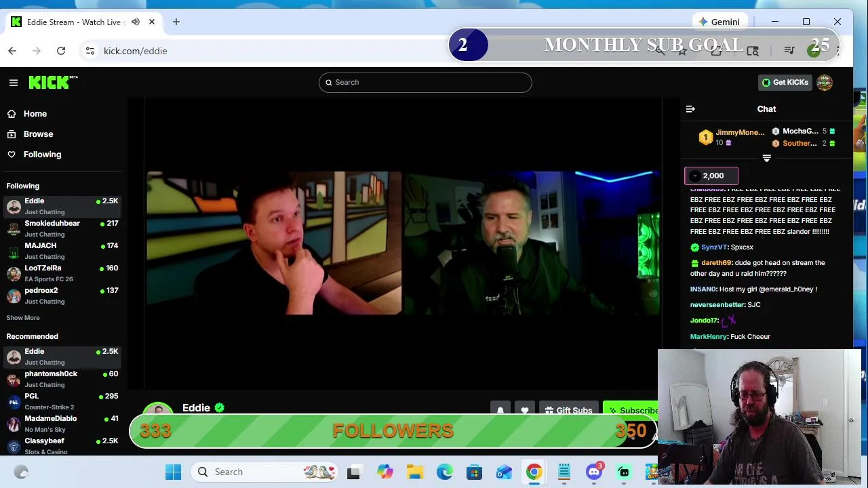This screenshot has width=868, height=488.
Task: Click MochaG second gifter name
Action: click(800, 131)
